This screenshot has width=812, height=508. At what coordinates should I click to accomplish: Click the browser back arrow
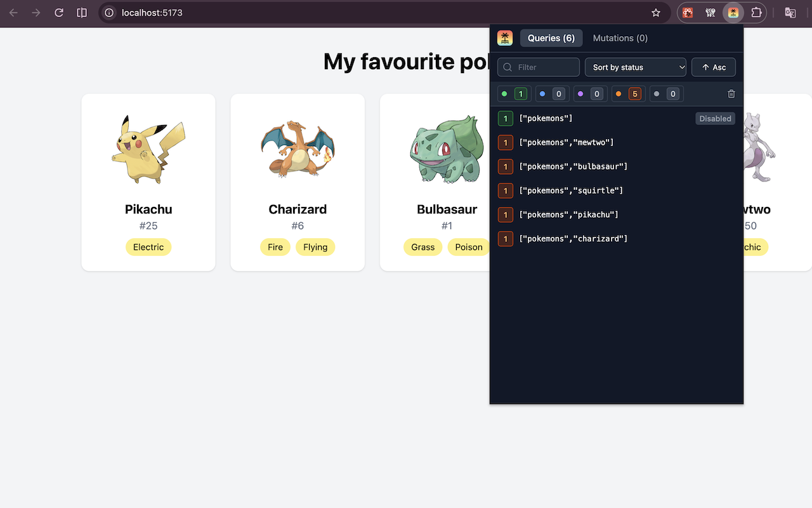click(x=13, y=13)
